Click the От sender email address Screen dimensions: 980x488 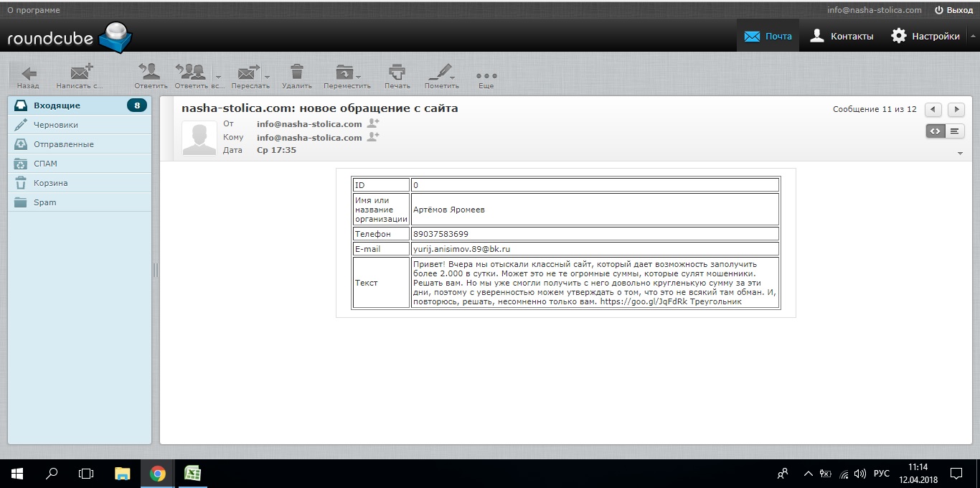click(309, 124)
